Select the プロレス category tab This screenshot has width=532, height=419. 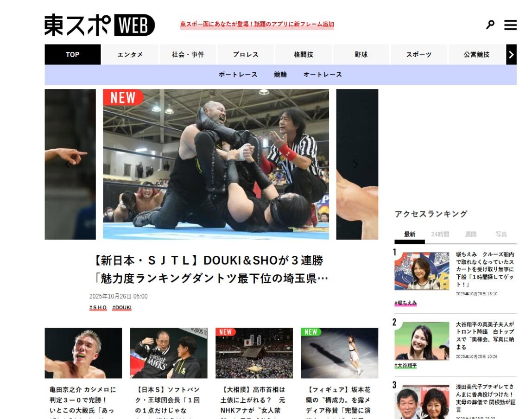[x=246, y=55]
